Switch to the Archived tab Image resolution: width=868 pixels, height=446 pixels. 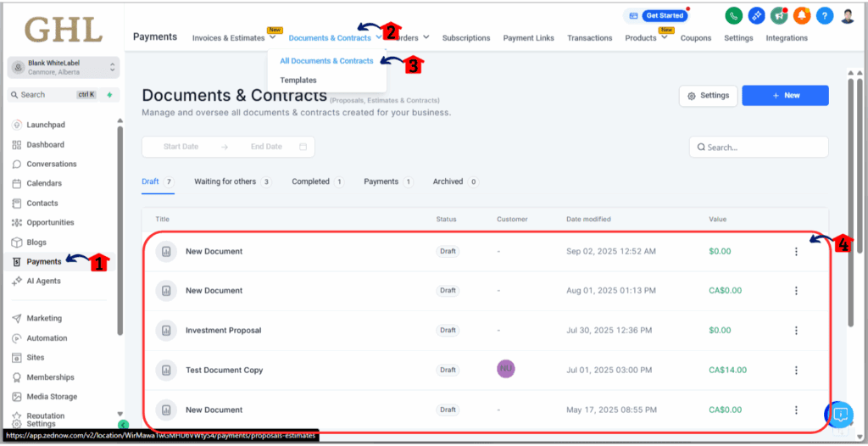(x=456, y=181)
